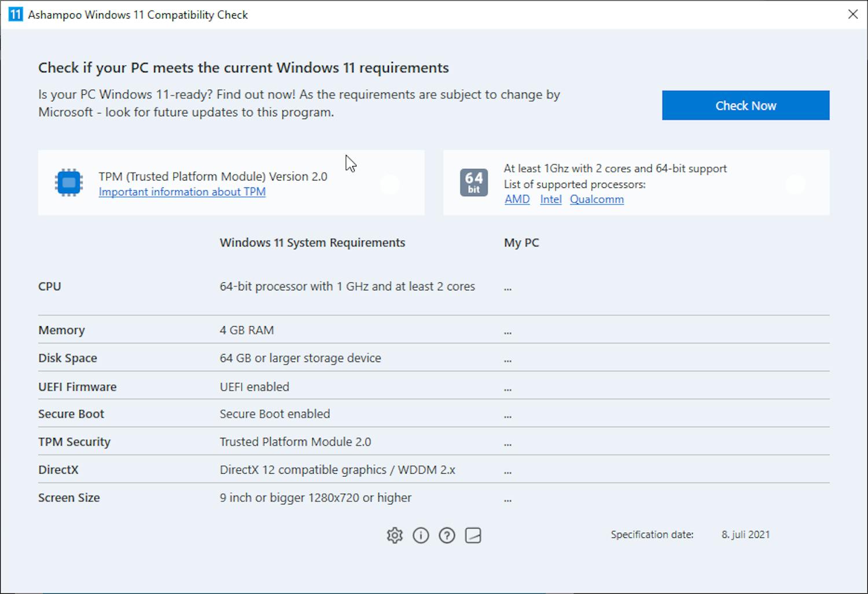Click the status circle in the TPM panel
Screen dimensions: 868x594
[390, 184]
